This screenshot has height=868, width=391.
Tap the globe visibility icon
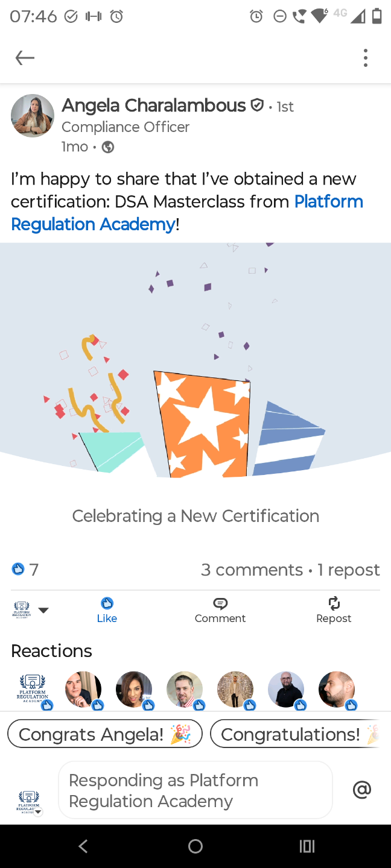[108, 147]
